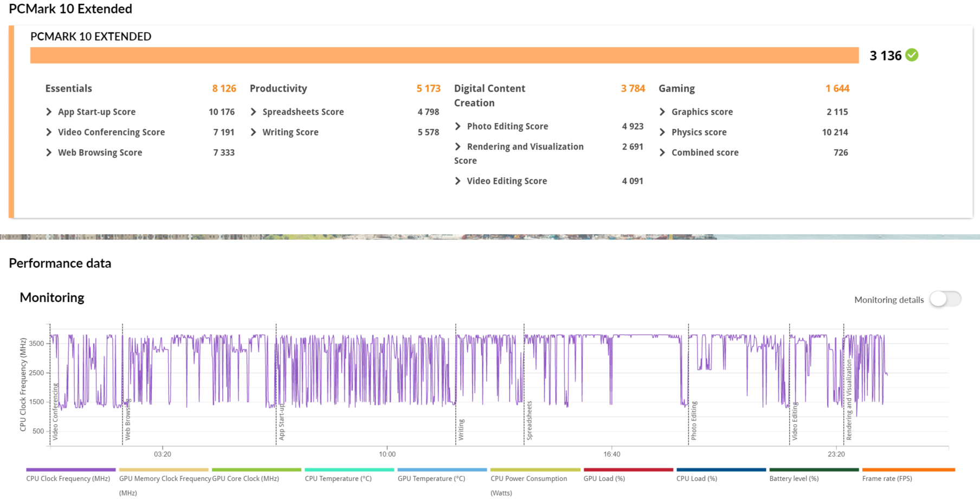Expand the App Start-up Score row

[49, 112]
